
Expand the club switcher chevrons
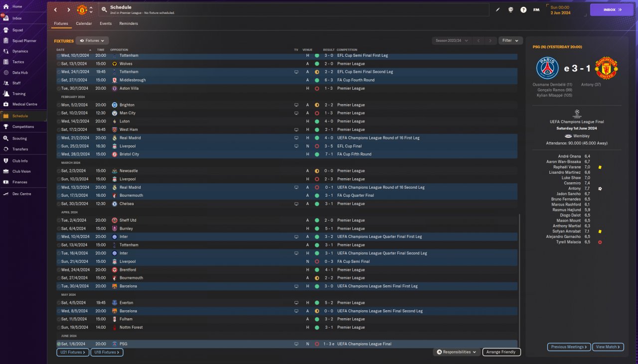[91, 9]
